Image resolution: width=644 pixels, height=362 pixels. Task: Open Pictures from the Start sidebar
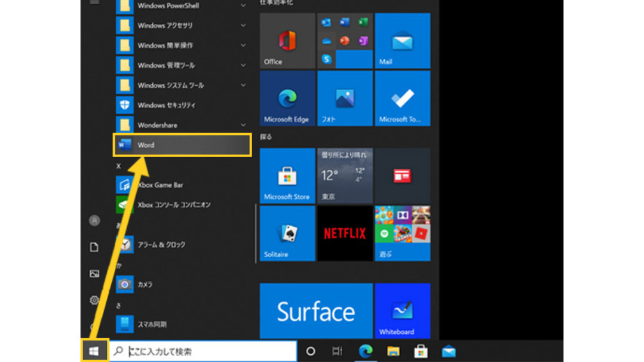tap(94, 274)
